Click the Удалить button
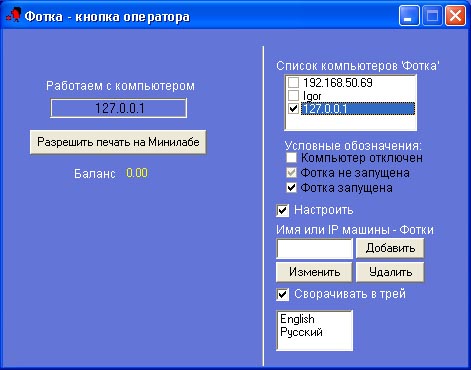This screenshot has height=370, width=471. coord(390,272)
